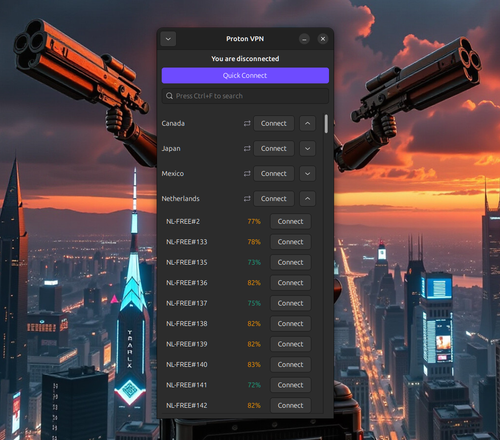Screen dimensions: 500x440
Task: Click the NL-FREE#133 server name
Action: click(187, 242)
